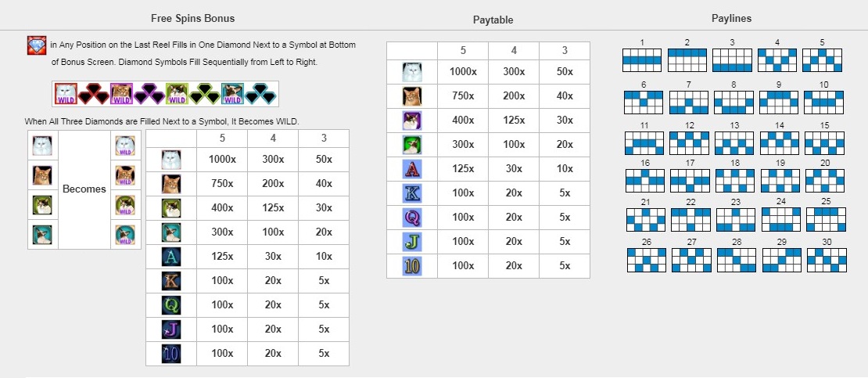Click the purple-framed cat WILD symbol
This screenshot has height=378, width=868.
(122, 94)
